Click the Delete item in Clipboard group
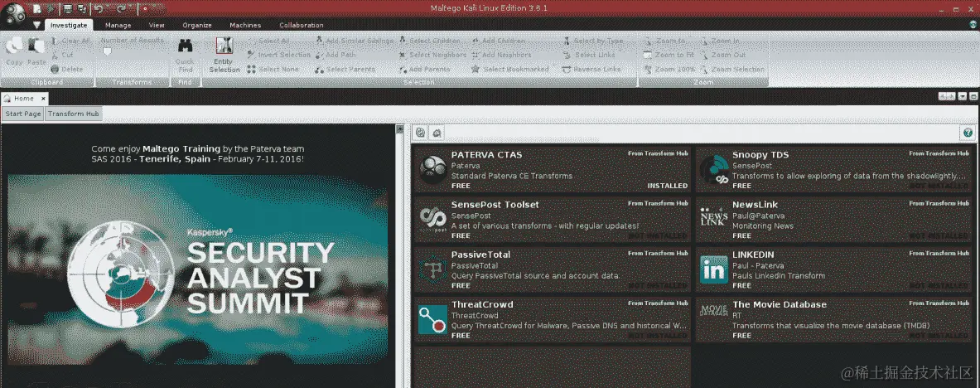980x388 pixels. coord(67,70)
